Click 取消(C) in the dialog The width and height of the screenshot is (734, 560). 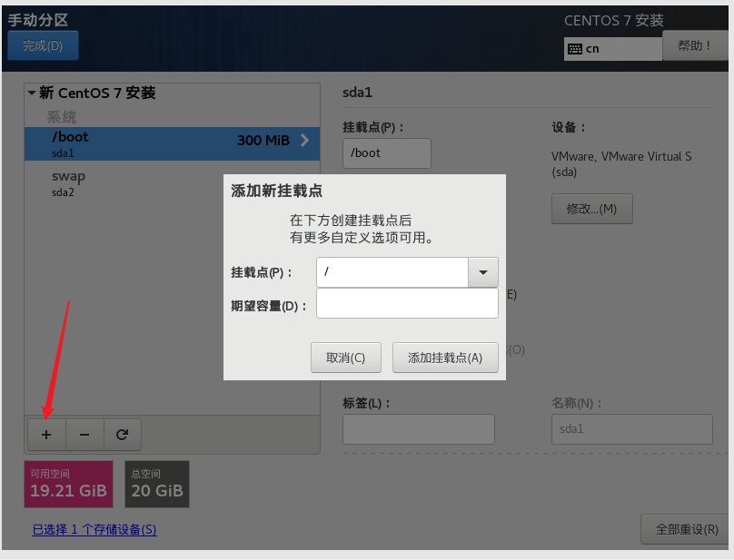[x=346, y=358]
